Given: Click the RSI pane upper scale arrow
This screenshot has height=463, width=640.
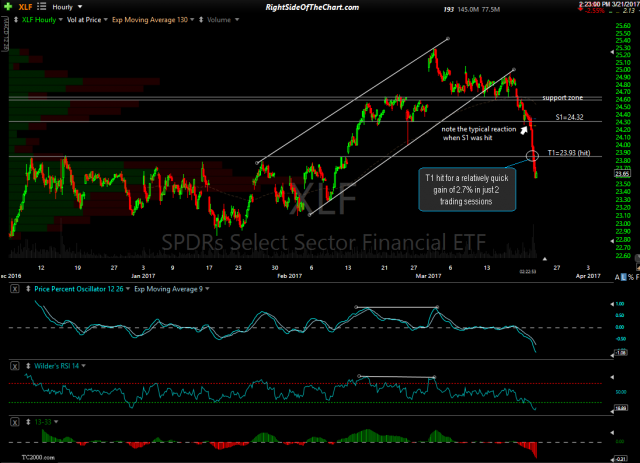Looking at the screenshot, I should (611, 377).
